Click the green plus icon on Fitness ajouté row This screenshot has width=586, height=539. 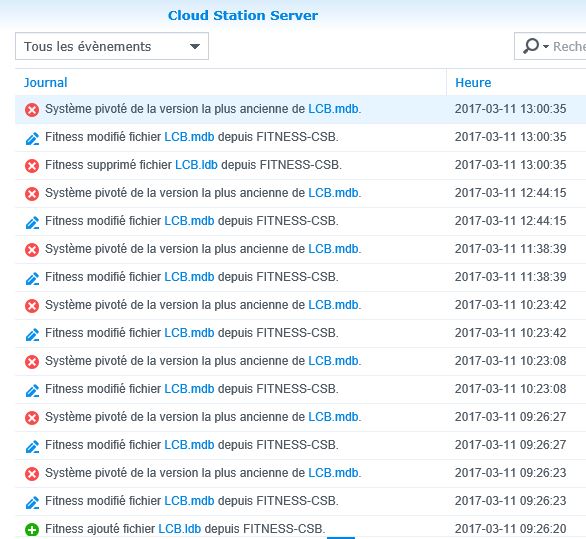32,530
